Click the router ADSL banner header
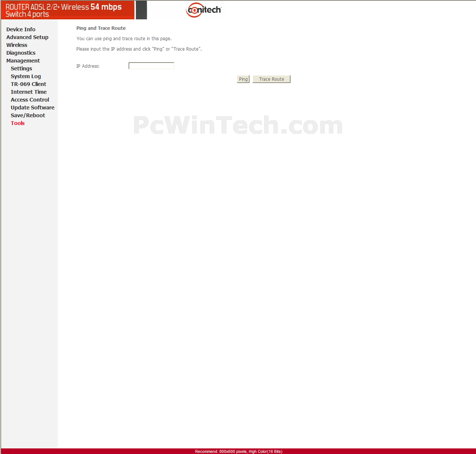The height and width of the screenshot is (454, 476). click(x=67, y=10)
